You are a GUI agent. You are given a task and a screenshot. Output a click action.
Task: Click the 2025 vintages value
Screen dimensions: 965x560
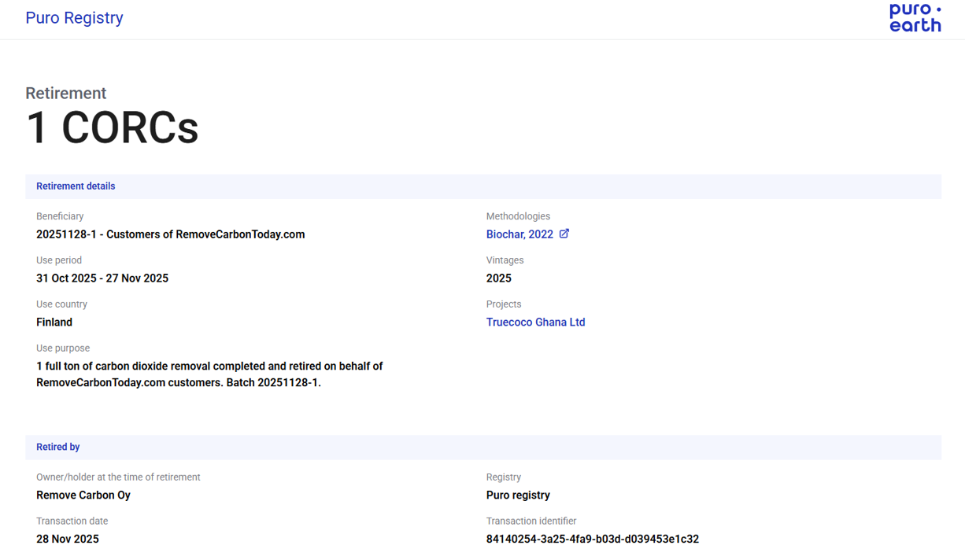(x=498, y=278)
